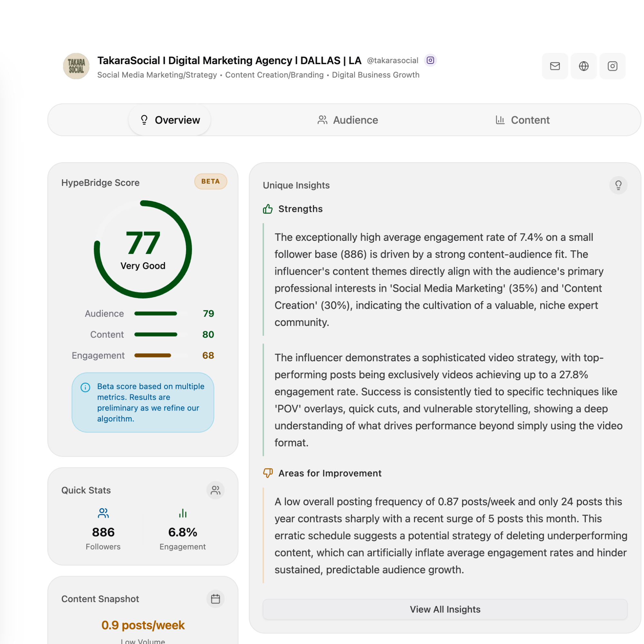Open the Content tab

(523, 120)
